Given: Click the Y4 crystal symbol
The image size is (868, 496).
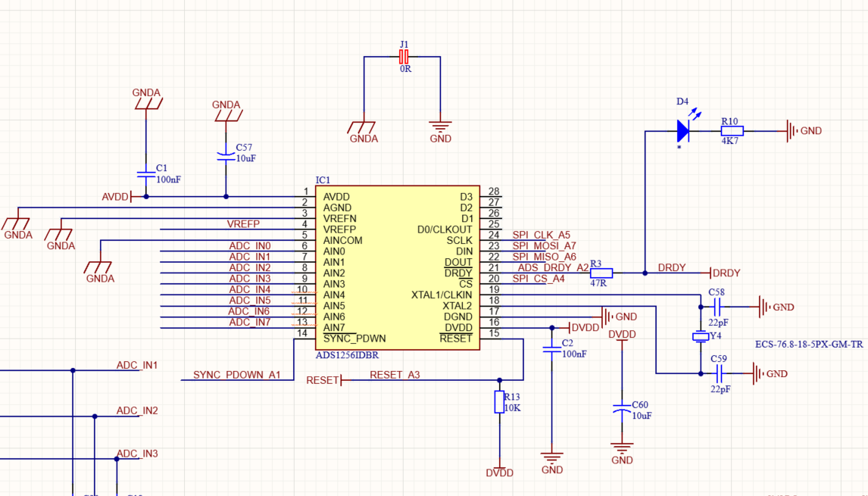Looking at the screenshot, I should [x=701, y=336].
